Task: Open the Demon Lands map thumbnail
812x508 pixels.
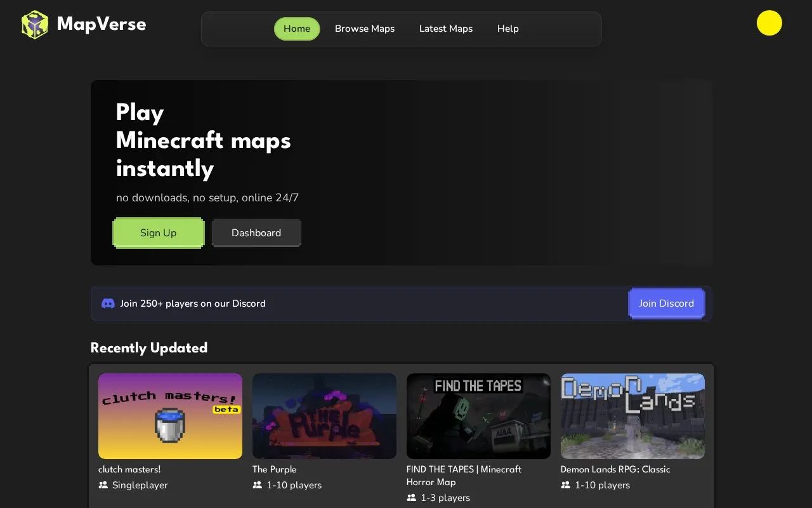Action: pyautogui.click(x=632, y=416)
